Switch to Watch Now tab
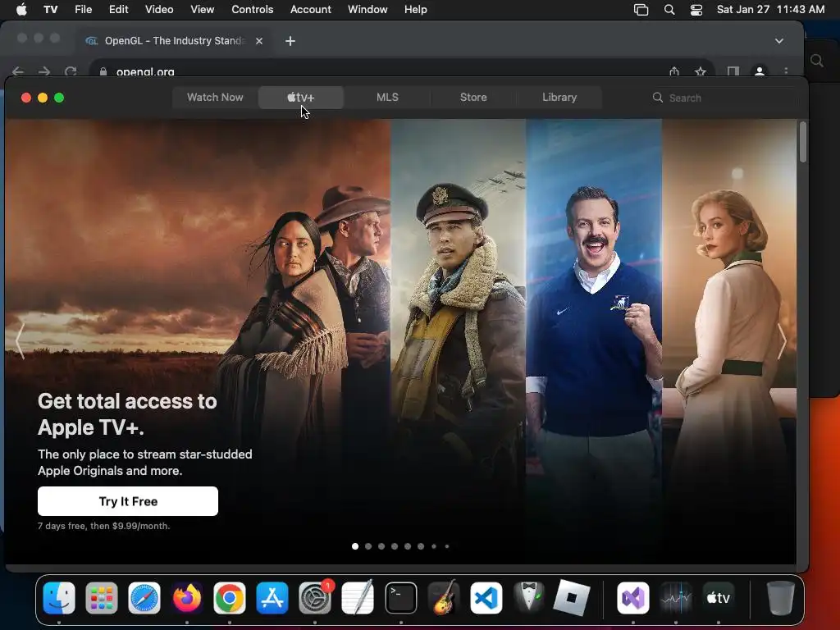 point(215,98)
